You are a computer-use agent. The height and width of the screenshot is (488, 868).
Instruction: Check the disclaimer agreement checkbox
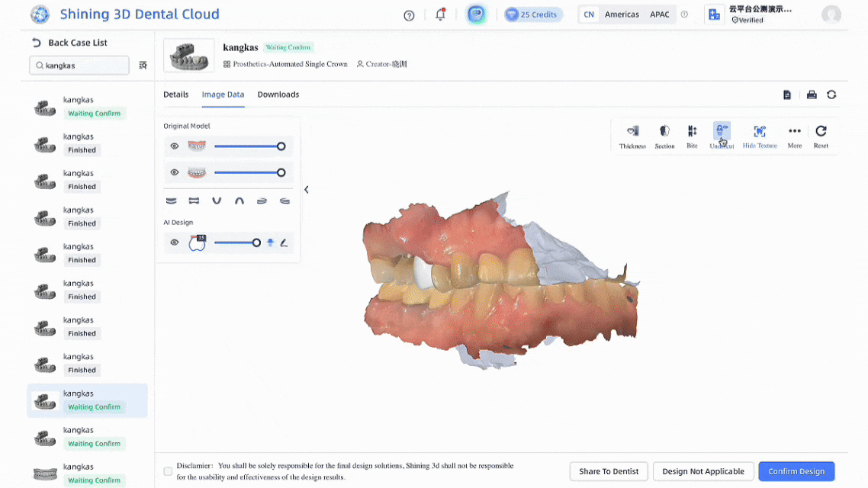[168, 471]
